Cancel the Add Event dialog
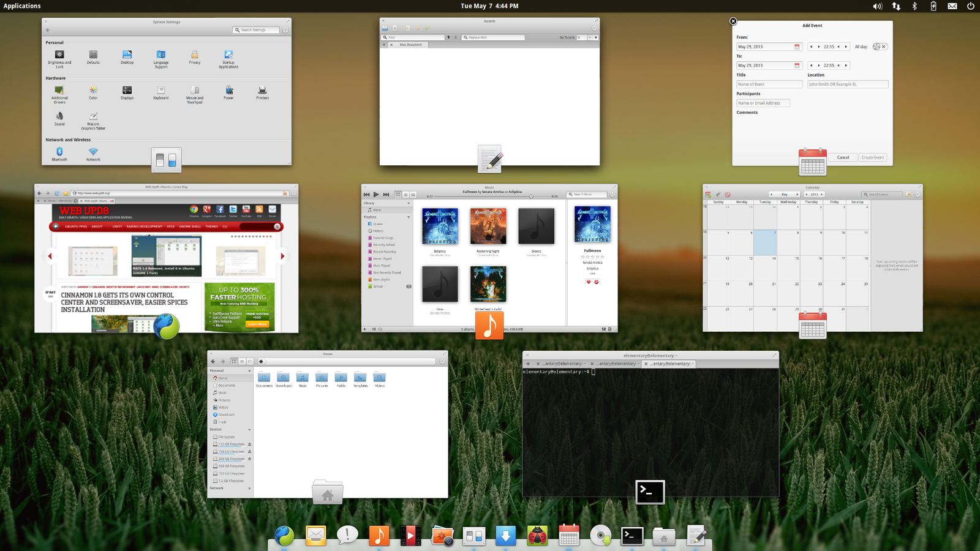The height and width of the screenshot is (551, 980). tap(843, 157)
